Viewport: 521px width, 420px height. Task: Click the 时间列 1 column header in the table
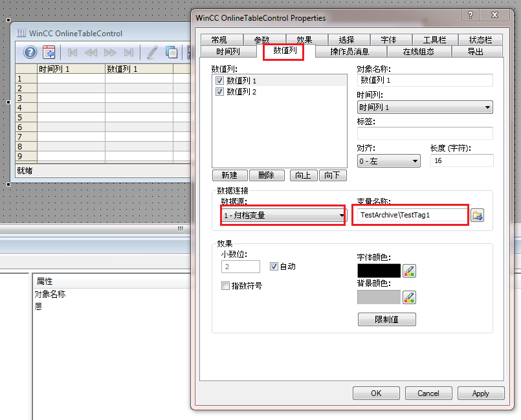coord(71,69)
